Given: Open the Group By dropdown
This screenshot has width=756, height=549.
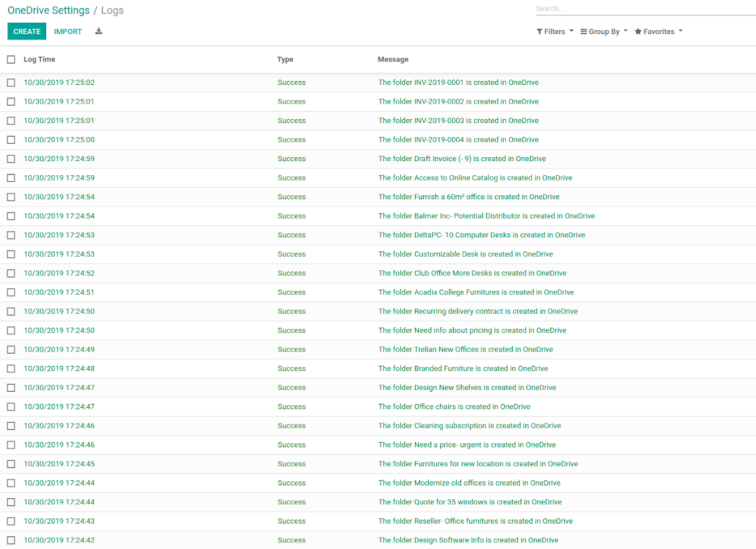Looking at the screenshot, I should (x=603, y=31).
